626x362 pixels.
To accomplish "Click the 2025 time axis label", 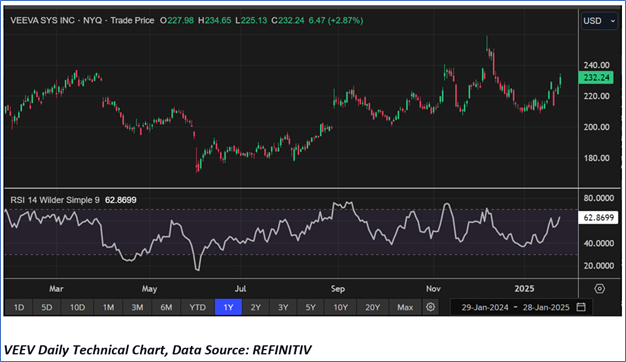I will pyautogui.click(x=524, y=289).
